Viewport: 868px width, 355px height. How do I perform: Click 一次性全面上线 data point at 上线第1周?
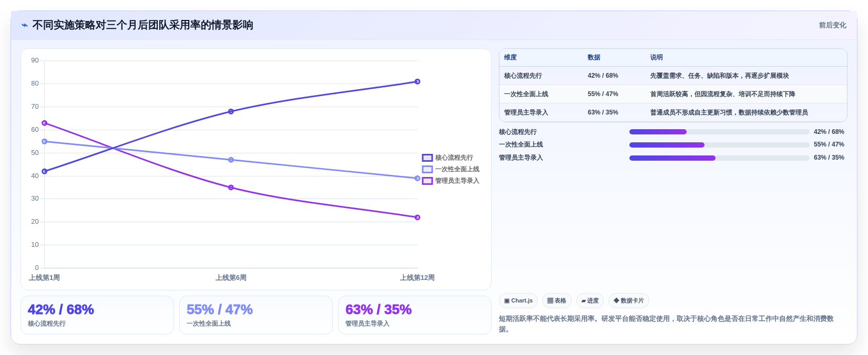click(x=45, y=141)
